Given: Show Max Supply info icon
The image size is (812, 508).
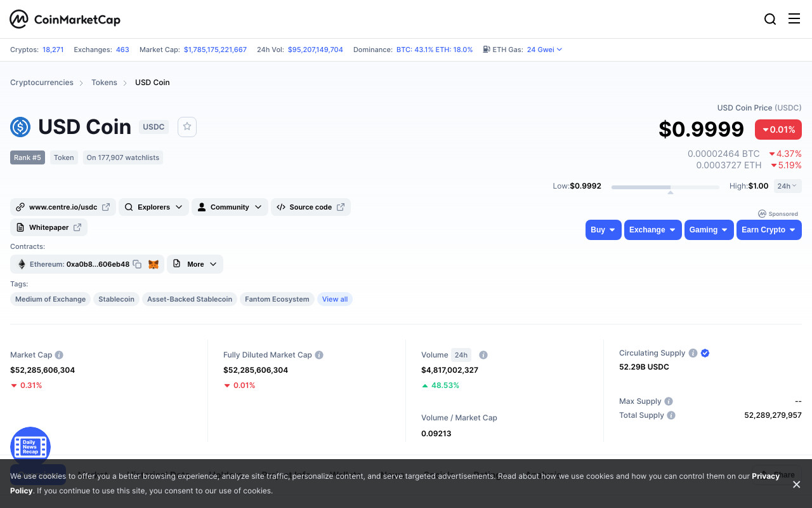Looking at the screenshot, I should pyautogui.click(x=669, y=401).
